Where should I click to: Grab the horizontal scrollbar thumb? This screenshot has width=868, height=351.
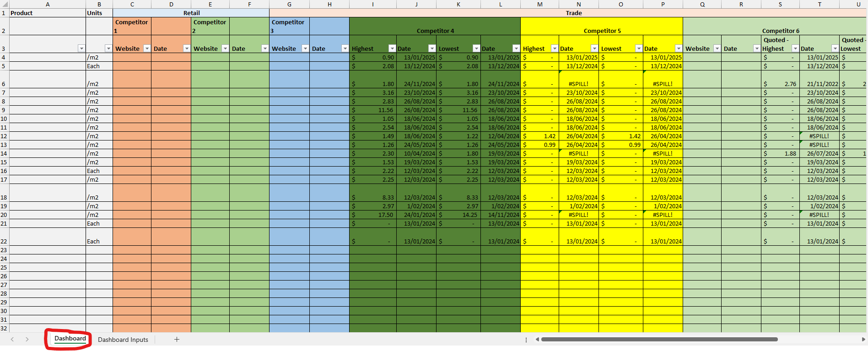[659, 340]
